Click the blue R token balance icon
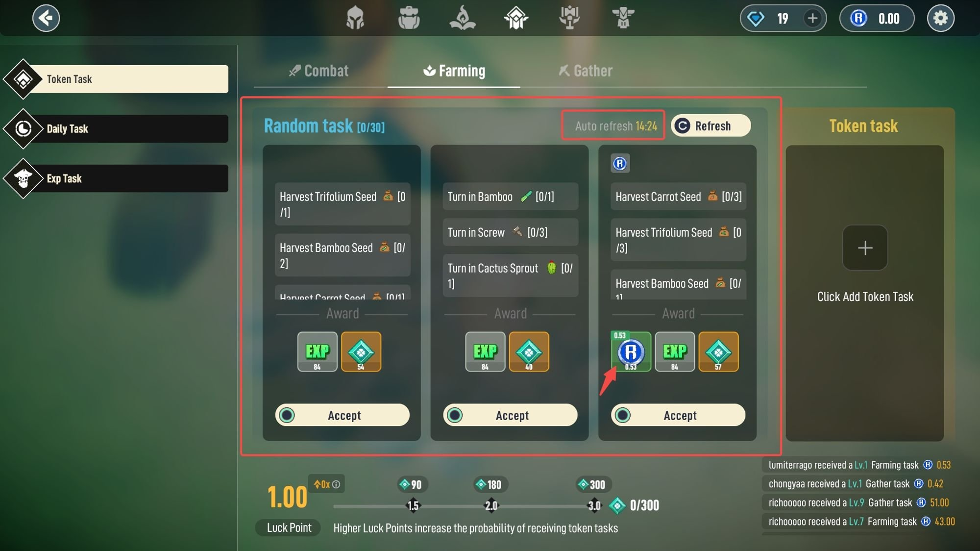Screen dimensions: 980x551 [x=858, y=19]
